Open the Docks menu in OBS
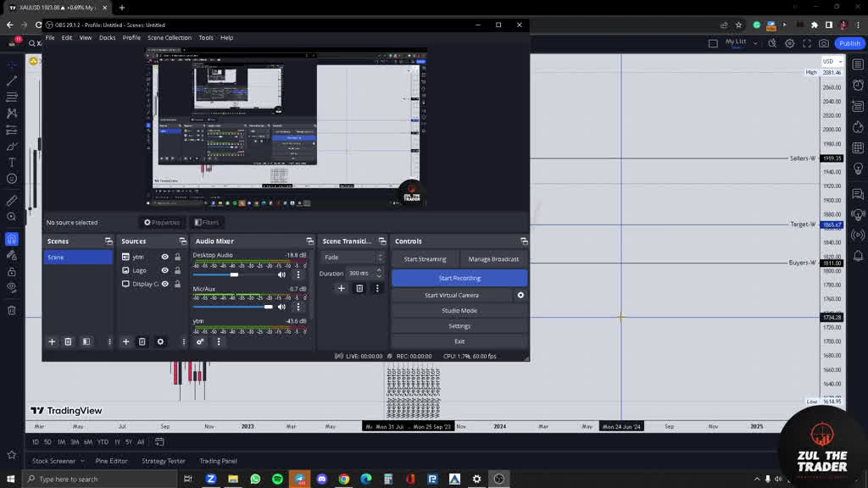The height and width of the screenshot is (488, 868). [107, 37]
